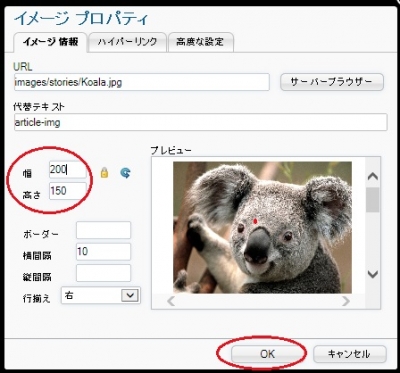400x373 pixels.
Task: Click the reset size icon
Action: (125, 173)
